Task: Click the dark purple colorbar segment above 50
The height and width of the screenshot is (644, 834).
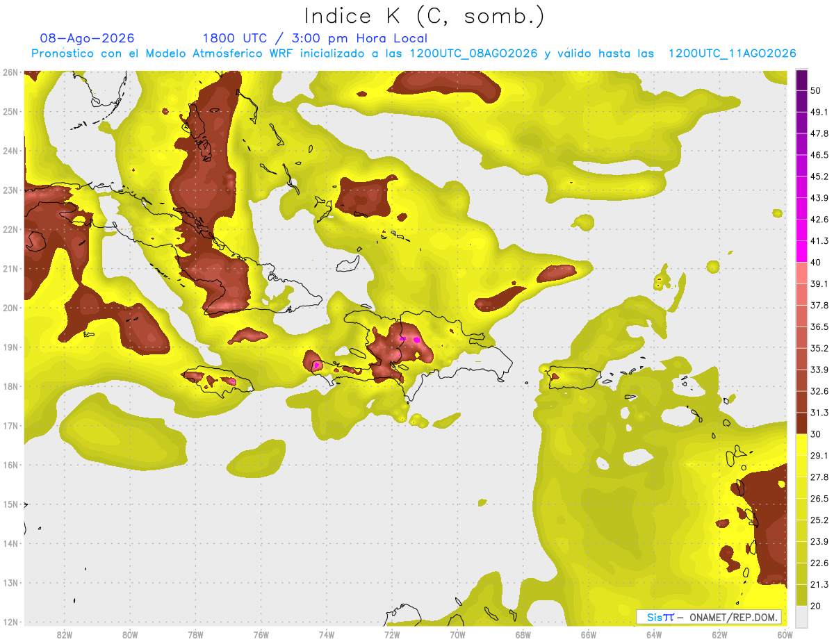Action: (x=801, y=81)
